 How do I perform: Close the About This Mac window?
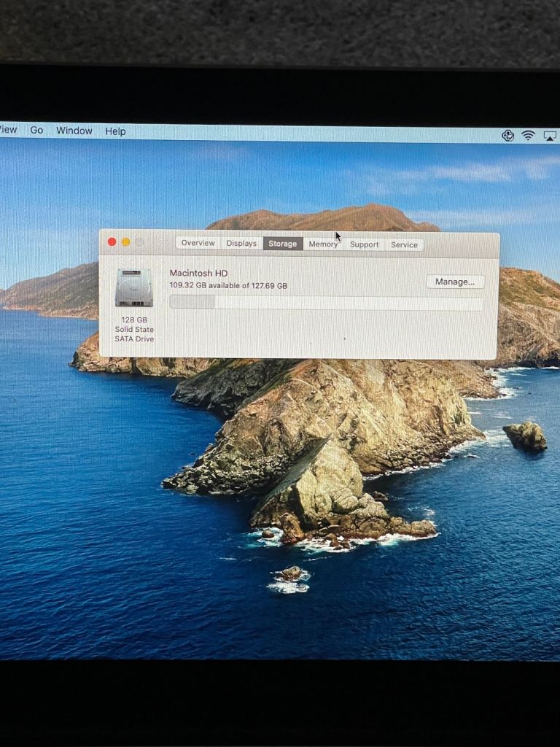[112, 242]
